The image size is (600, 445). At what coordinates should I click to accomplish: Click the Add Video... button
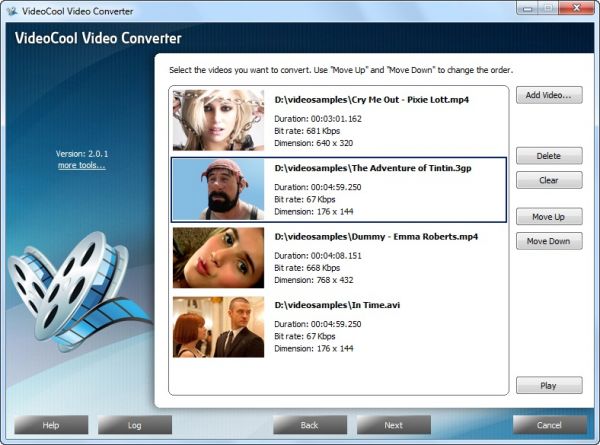coord(549,95)
